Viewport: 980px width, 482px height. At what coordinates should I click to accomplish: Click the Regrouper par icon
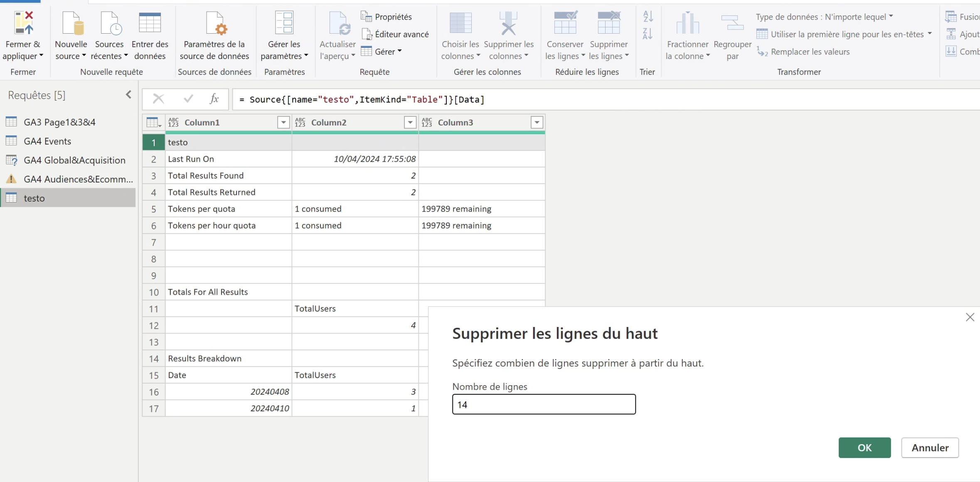coord(732,23)
